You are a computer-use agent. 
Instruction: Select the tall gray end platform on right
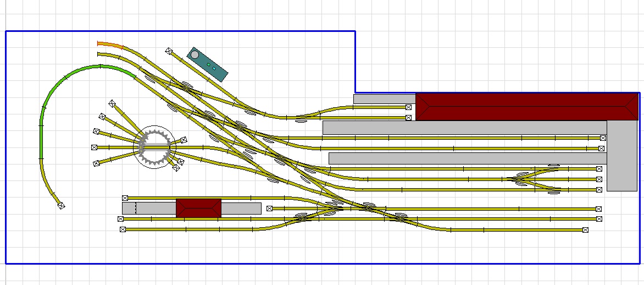tap(621, 160)
